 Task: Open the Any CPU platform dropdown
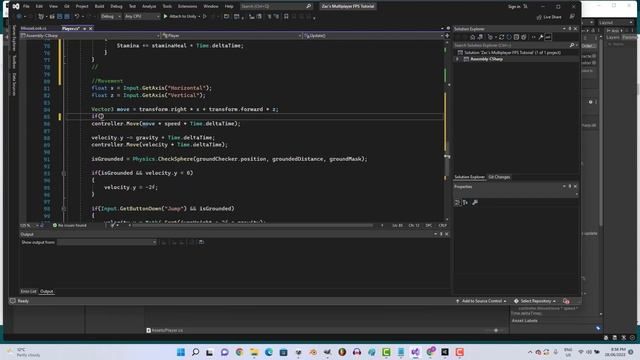point(142,16)
